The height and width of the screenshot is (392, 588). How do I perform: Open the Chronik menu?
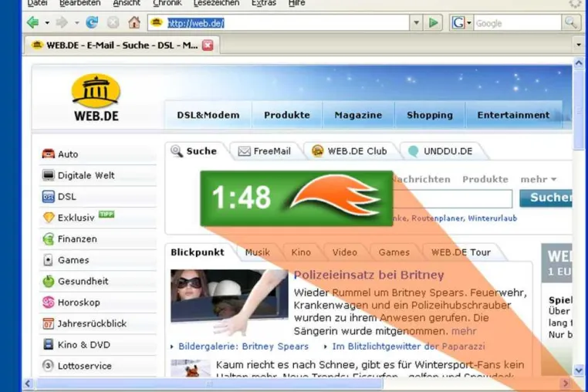[x=167, y=3]
